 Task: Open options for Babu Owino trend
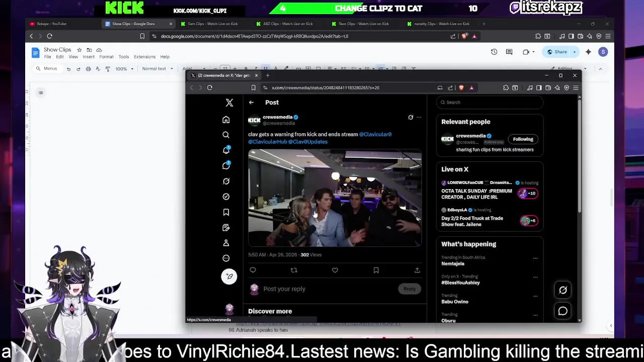coord(535,297)
